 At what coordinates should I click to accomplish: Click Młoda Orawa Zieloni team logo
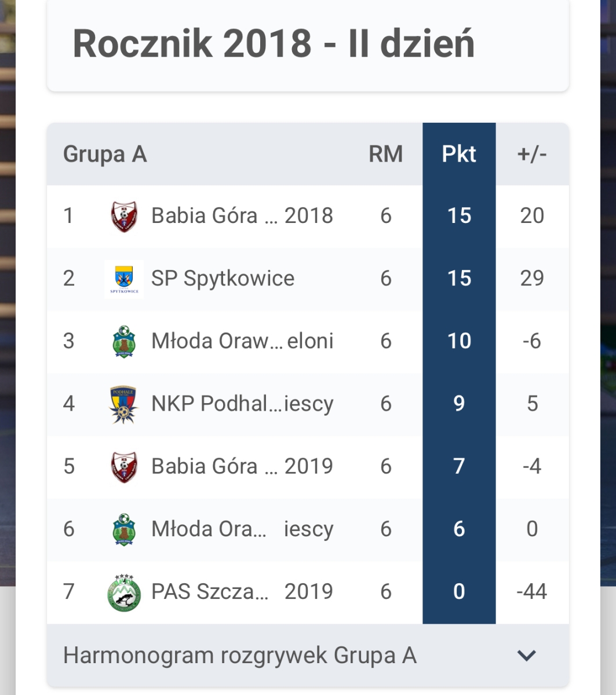click(x=124, y=342)
